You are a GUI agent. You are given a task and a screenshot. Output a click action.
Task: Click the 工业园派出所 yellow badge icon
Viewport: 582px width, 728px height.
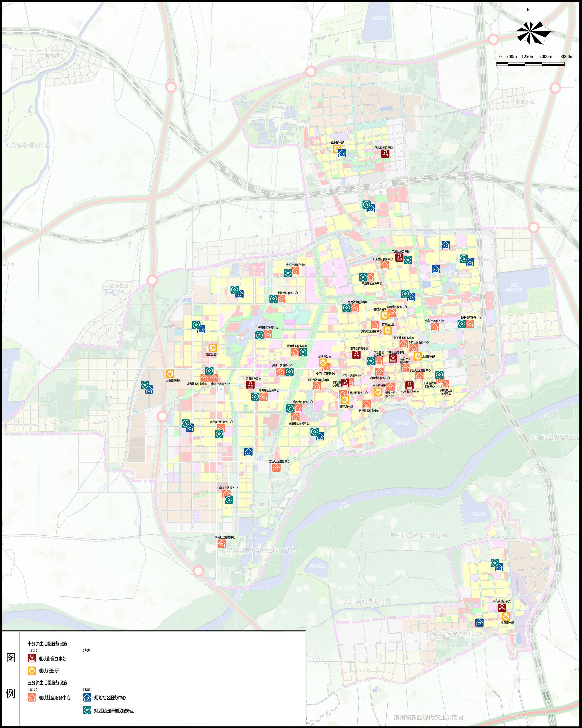(170, 373)
